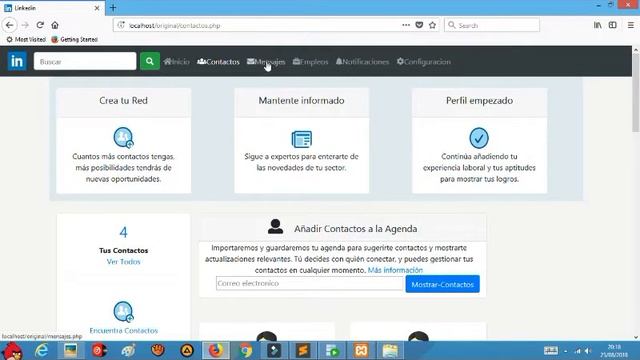Screen dimensions: 640x360
Task: Open the Library icon in Firefox toolbar
Action: click(598, 25)
